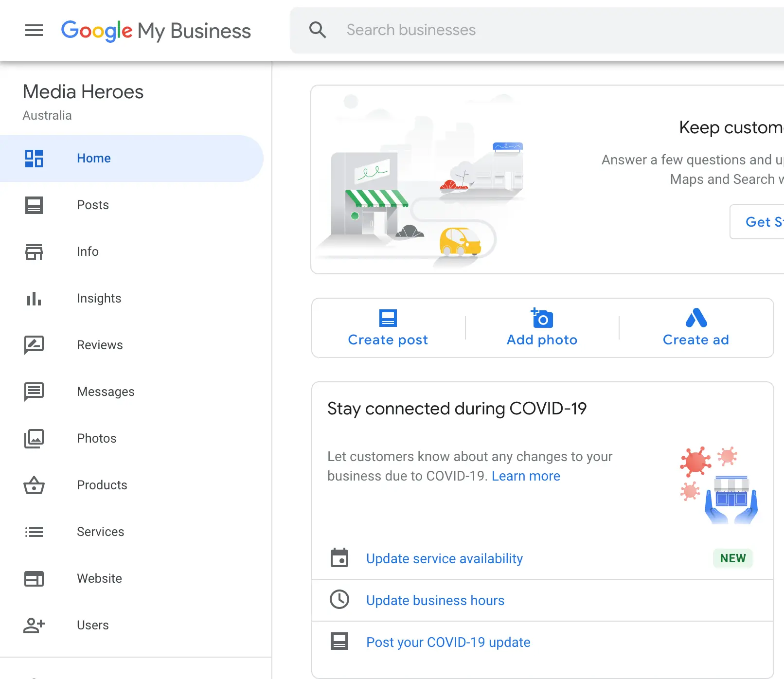Click the Photos sidebar icon

34,439
